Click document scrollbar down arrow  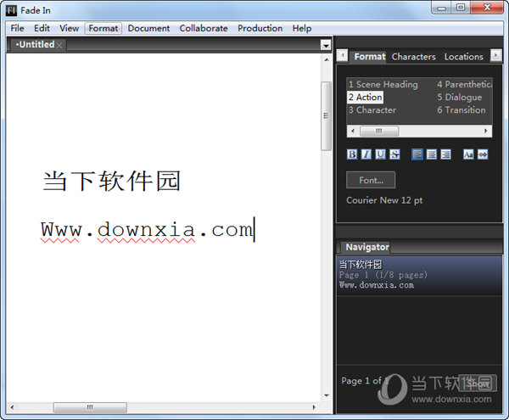(x=326, y=395)
